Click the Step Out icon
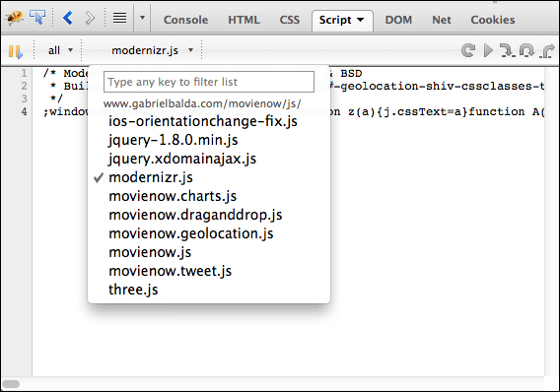560x392 pixels. coord(547,50)
